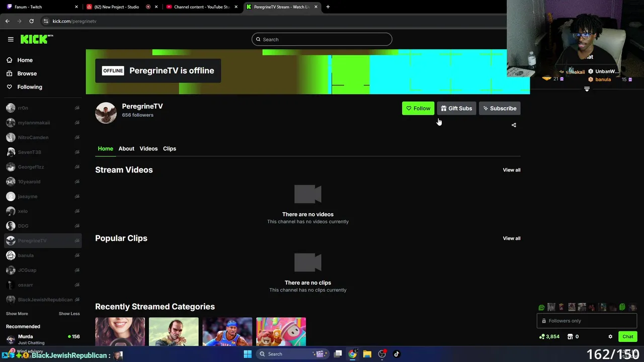This screenshot has height=362, width=644.
Task: Open a new browser tab
Action: point(328,7)
